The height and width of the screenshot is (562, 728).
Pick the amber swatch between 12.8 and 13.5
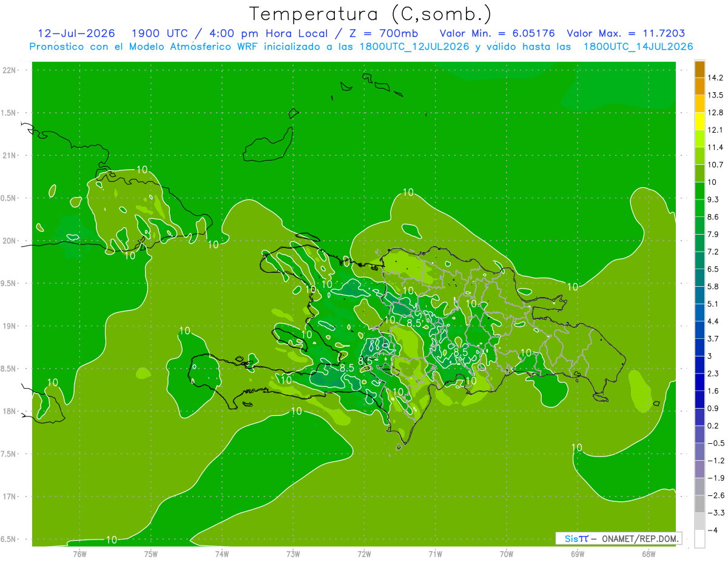[699, 104]
